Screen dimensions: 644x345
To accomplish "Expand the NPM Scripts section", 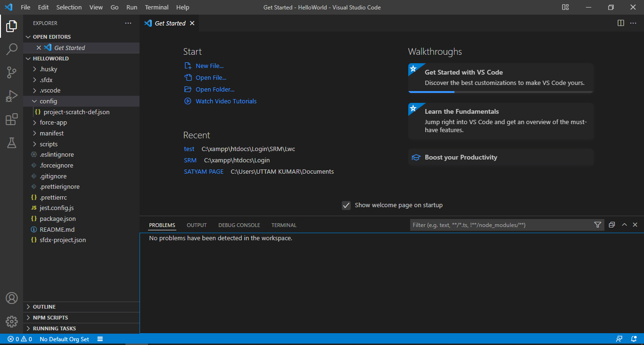I will (x=50, y=318).
